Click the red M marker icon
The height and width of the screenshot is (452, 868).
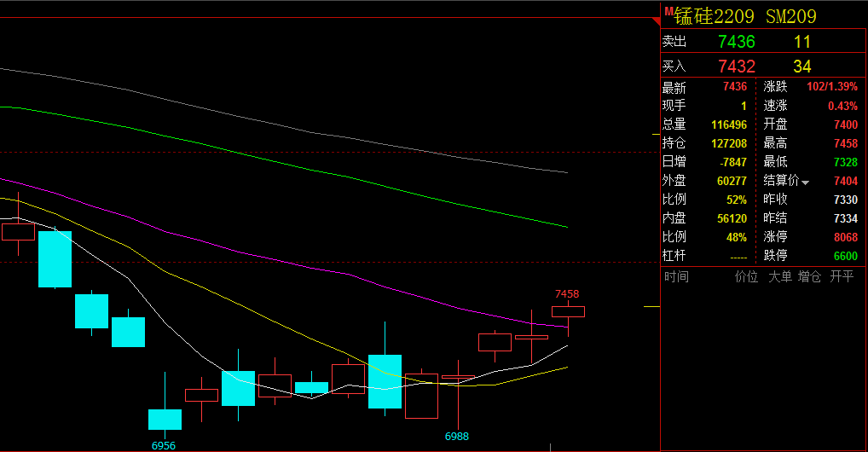click(668, 10)
